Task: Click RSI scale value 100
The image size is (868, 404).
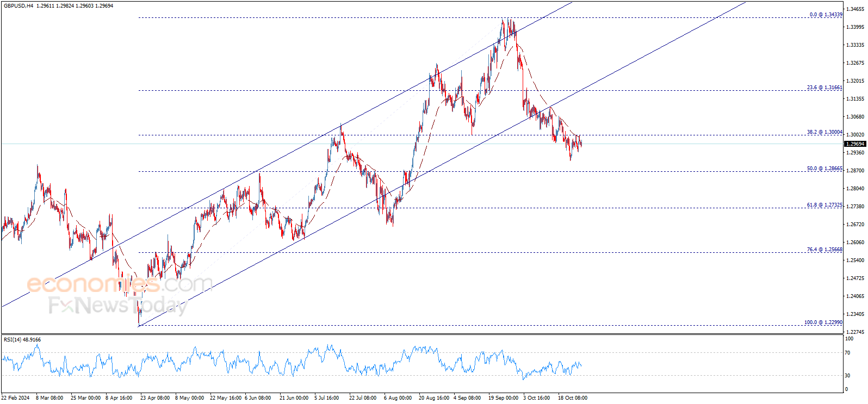Action: tap(849, 339)
